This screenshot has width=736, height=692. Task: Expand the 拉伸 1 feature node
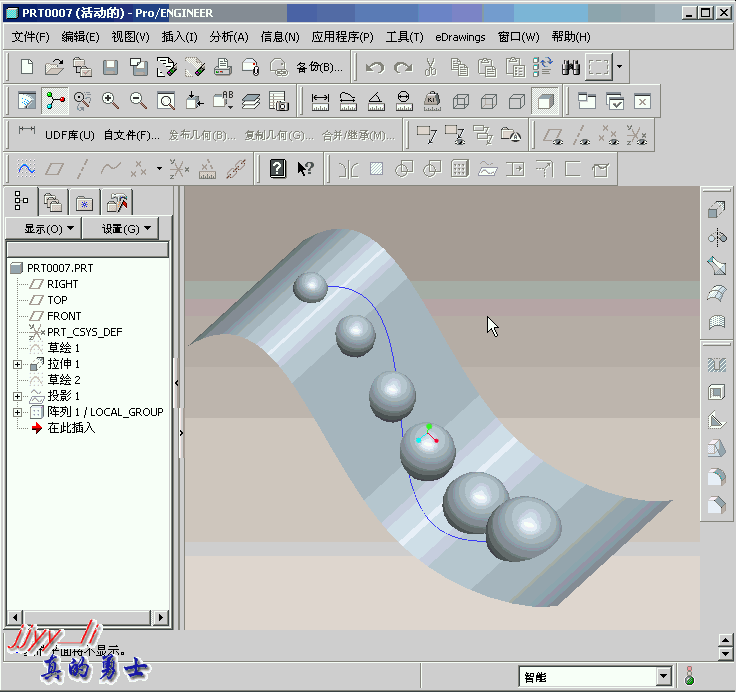tap(17, 364)
